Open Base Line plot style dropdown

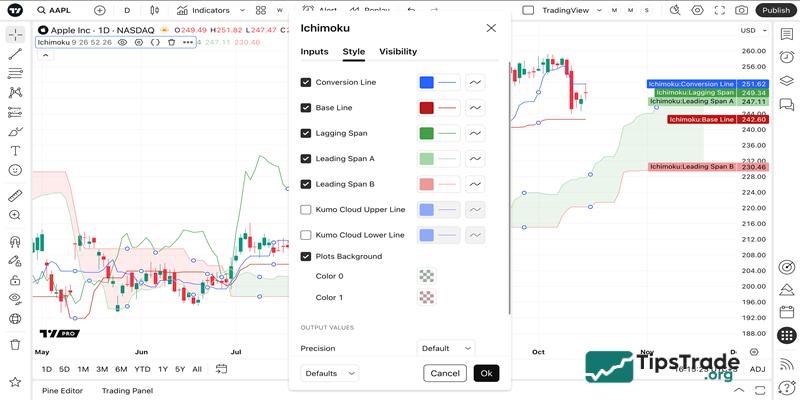476,108
